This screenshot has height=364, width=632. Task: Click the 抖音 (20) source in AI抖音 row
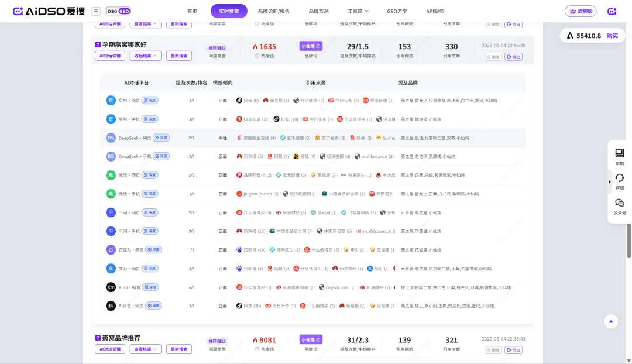249,305
